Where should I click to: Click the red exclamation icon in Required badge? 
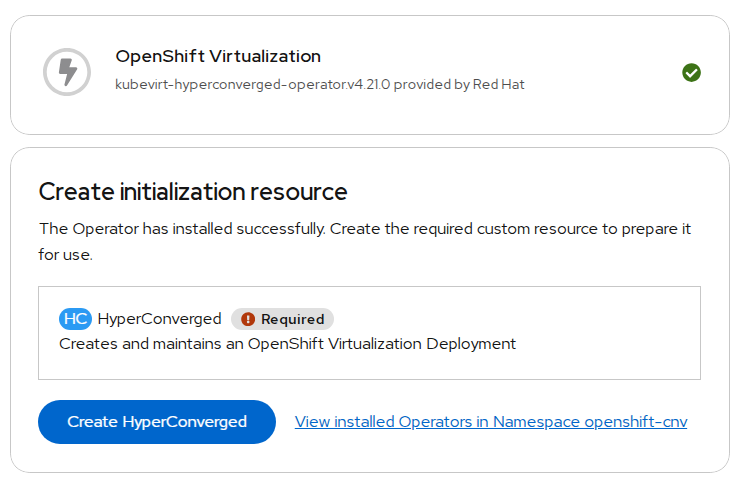(248, 320)
